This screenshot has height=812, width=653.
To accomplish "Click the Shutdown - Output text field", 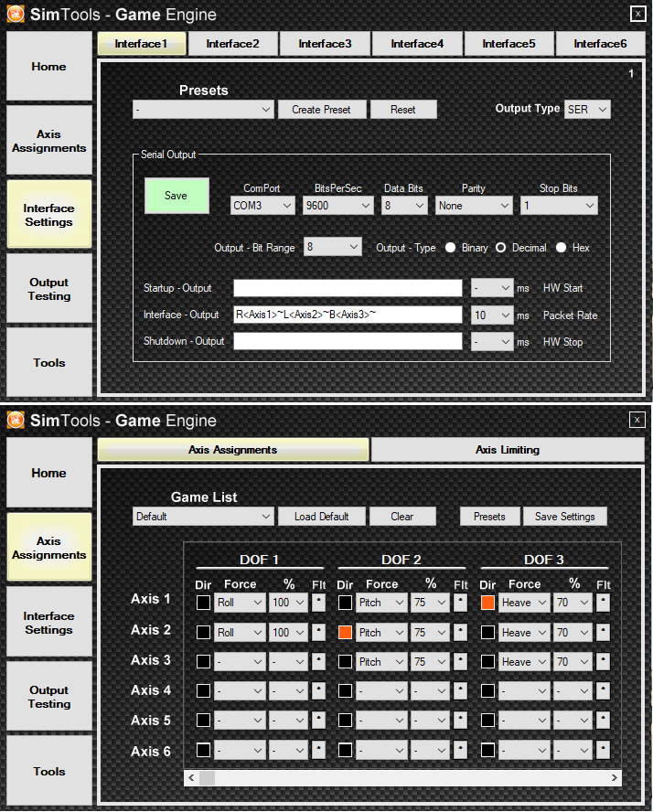I will (x=348, y=341).
